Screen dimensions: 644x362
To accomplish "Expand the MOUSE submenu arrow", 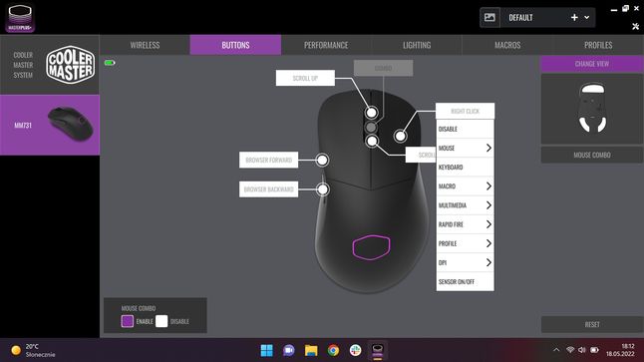I will pyautogui.click(x=488, y=148).
